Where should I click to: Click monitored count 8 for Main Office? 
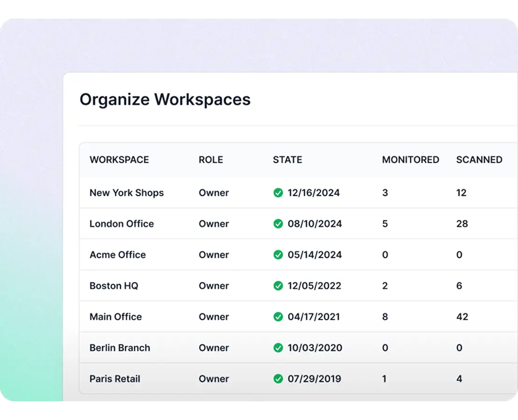385,317
